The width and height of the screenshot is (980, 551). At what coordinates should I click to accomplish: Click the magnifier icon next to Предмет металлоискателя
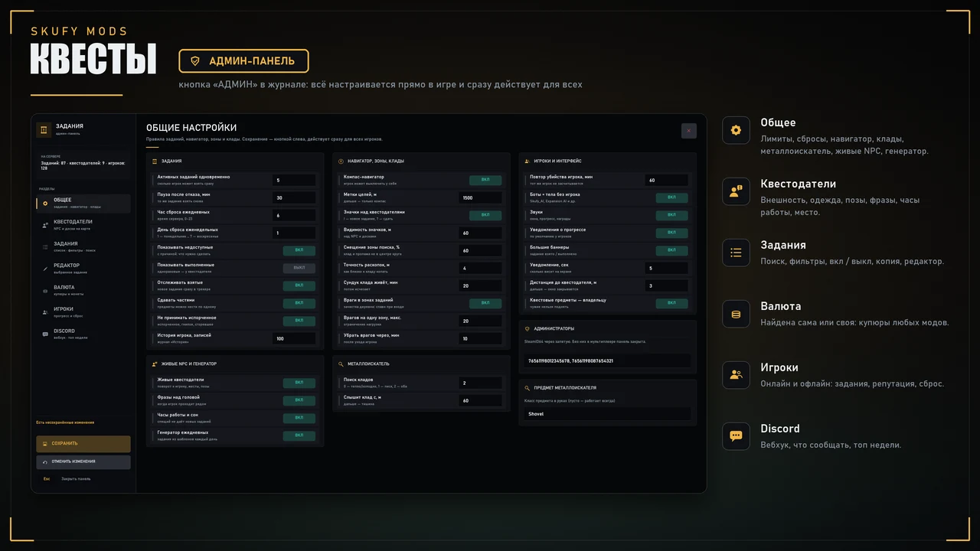[527, 388]
